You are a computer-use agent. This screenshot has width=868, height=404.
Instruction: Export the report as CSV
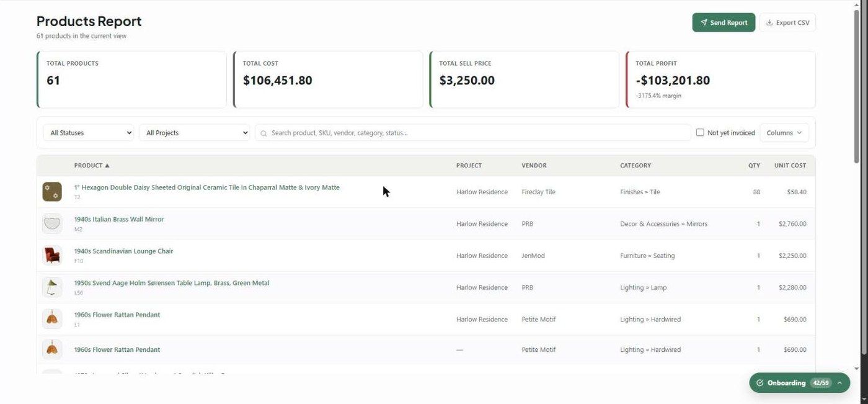tap(787, 22)
